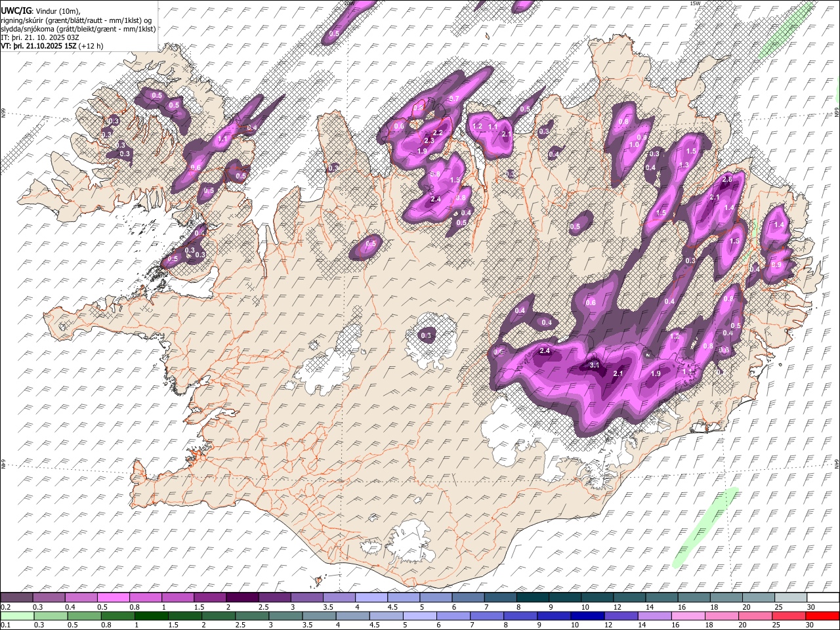Click the 2.8 snowfall value label

pyautogui.click(x=726, y=180)
